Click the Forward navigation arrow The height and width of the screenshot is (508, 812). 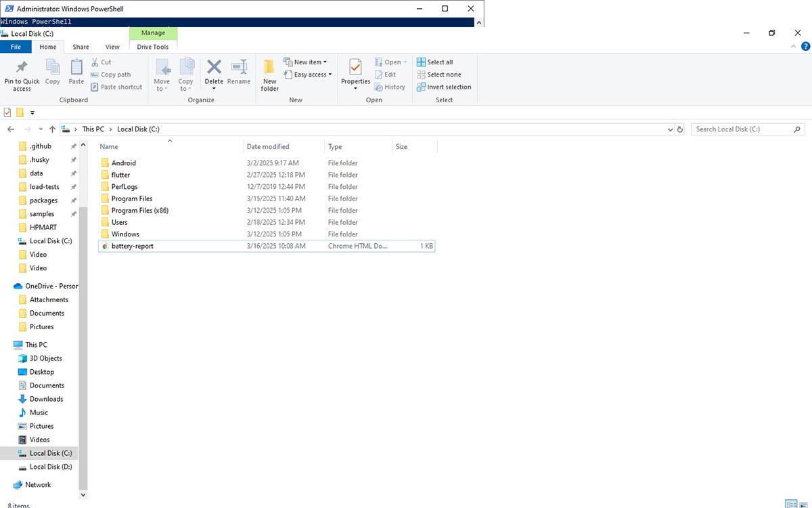point(27,129)
